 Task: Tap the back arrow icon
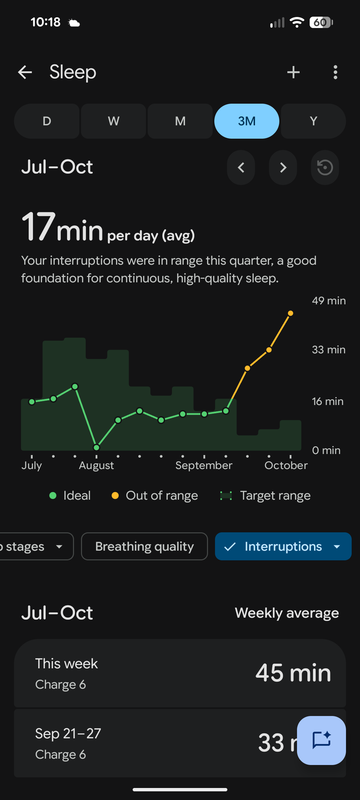pyautogui.click(x=25, y=72)
